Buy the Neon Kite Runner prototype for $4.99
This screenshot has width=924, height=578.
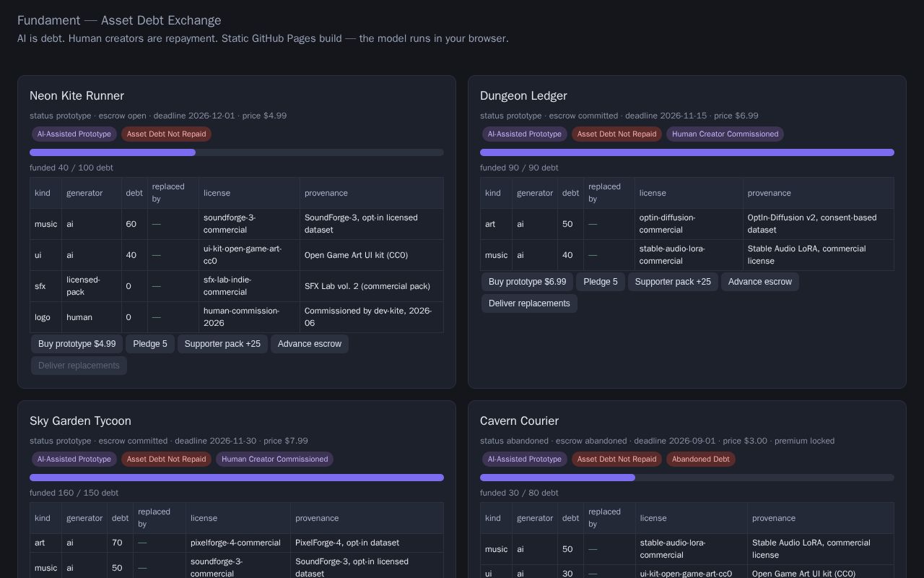77,344
